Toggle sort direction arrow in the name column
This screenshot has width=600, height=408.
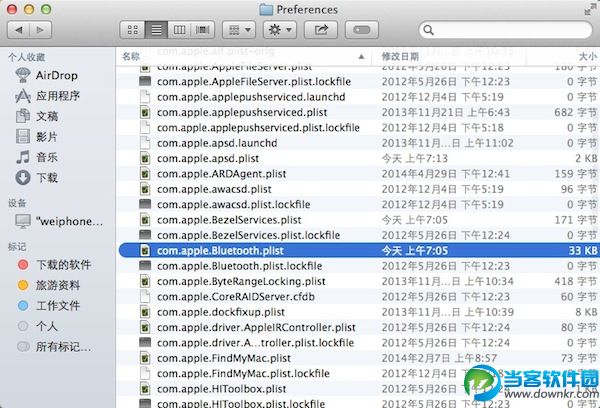(x=361, y=57)
